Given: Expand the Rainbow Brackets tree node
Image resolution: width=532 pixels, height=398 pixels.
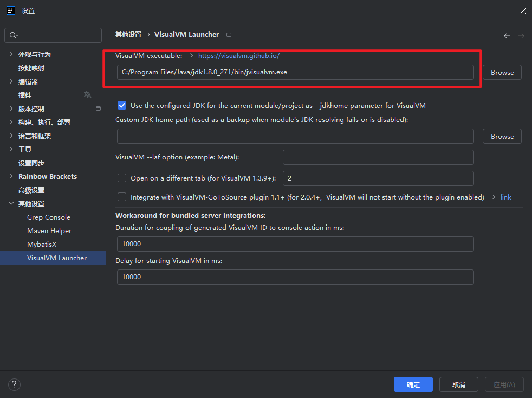Looking at the screenshot, I should point(11,176).
